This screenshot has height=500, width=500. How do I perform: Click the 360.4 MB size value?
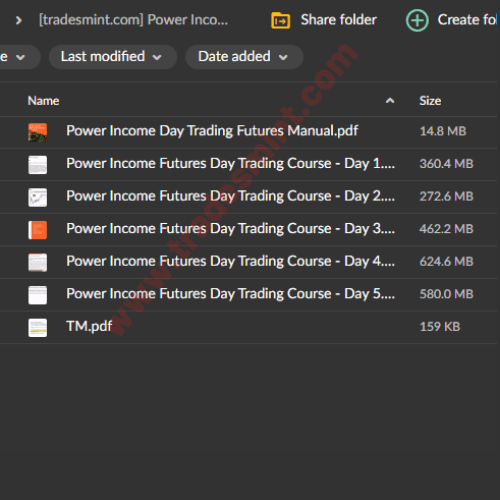click(x=446, y=164)
